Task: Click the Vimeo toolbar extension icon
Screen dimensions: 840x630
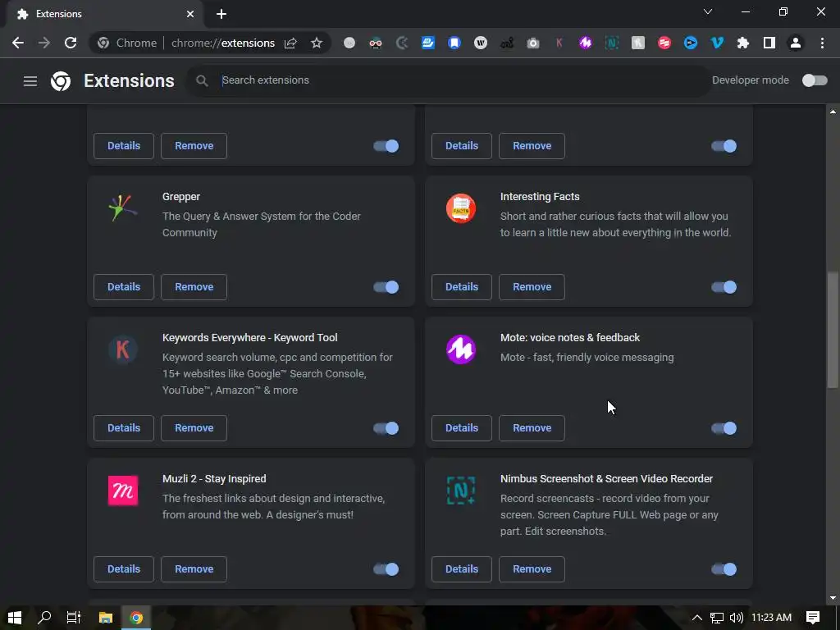Action: [717, 43]
